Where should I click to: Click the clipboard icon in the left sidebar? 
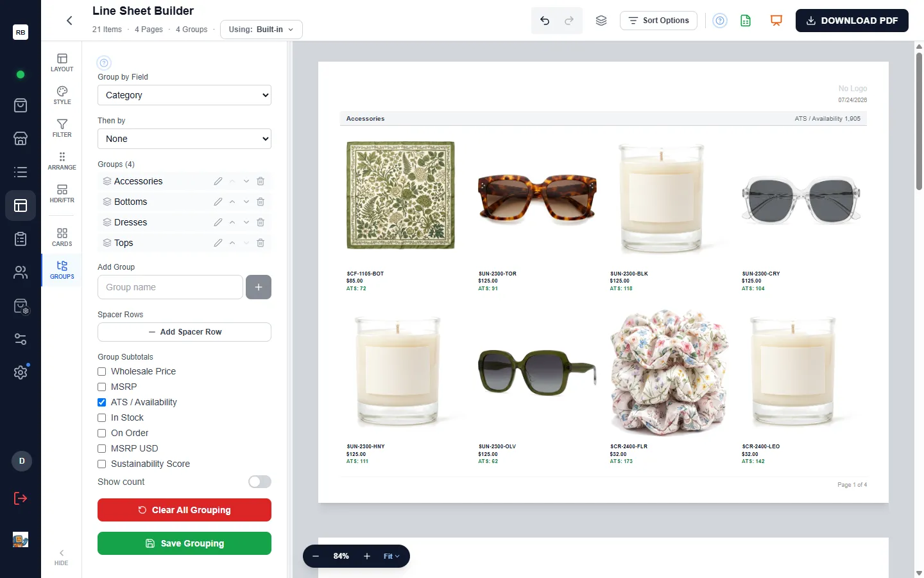coord(21,239)
